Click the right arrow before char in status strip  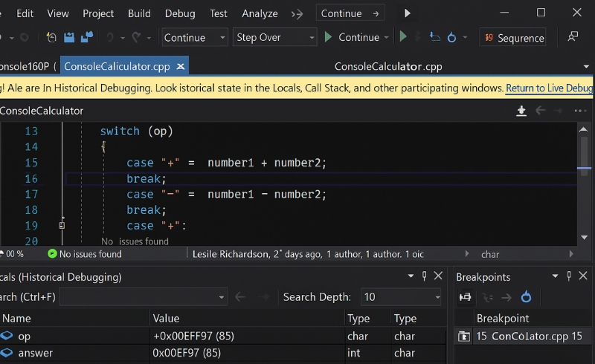click(467, 253)
